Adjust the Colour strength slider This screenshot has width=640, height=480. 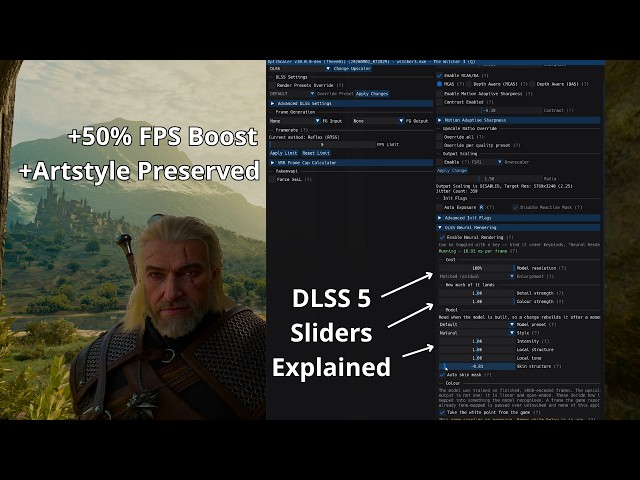(x=477, y=302)
